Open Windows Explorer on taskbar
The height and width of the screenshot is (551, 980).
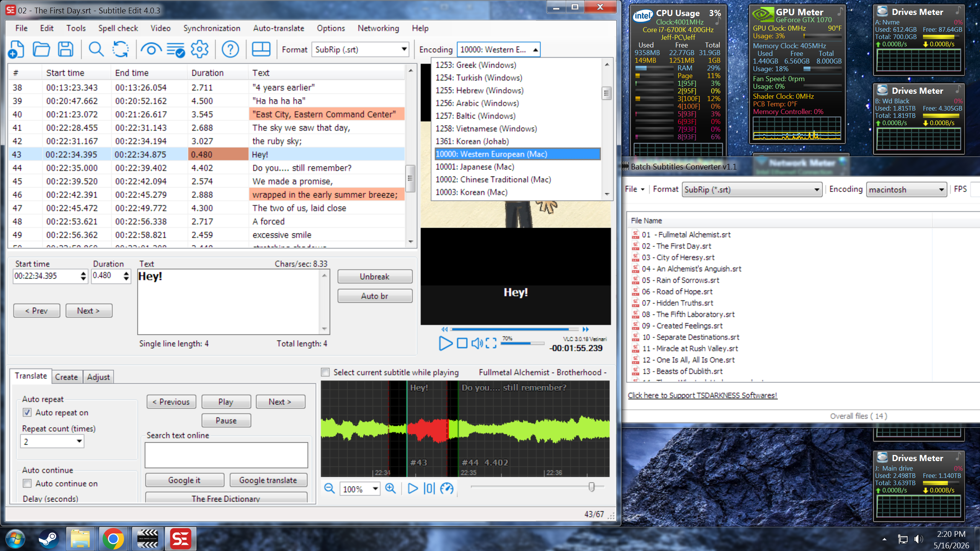80,539
